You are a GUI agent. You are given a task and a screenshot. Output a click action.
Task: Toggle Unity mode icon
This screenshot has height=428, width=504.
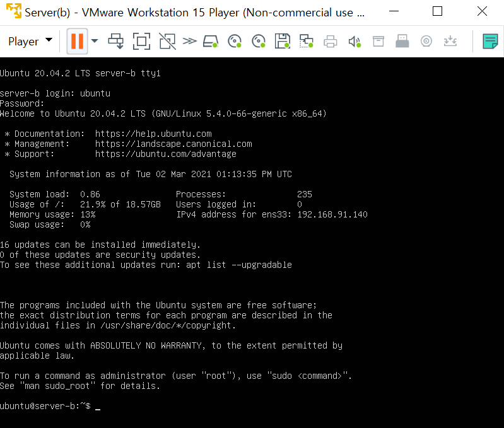(x=167, y=41)
